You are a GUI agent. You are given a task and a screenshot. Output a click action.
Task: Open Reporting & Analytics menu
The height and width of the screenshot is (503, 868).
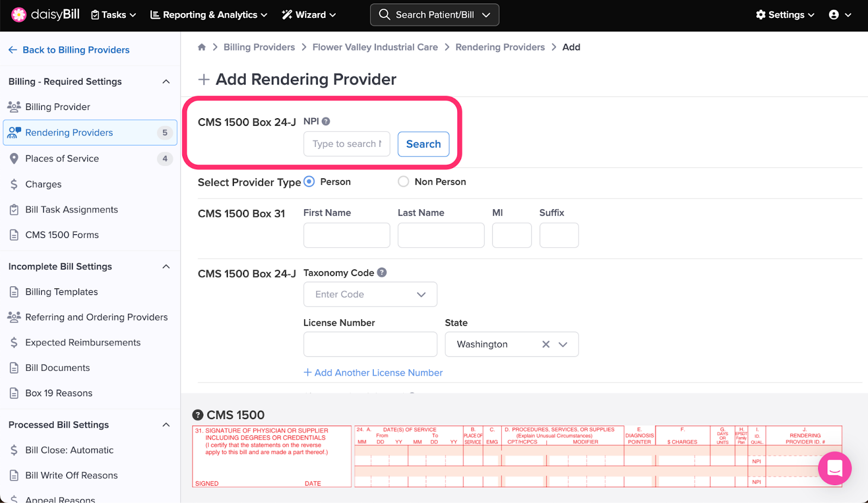pos(209,15)
